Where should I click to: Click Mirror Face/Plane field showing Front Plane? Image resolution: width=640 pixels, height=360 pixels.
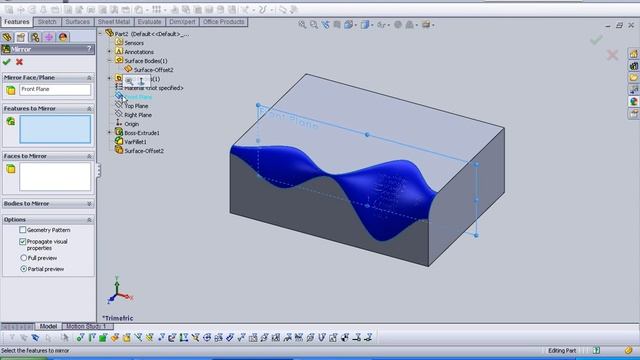55,90
